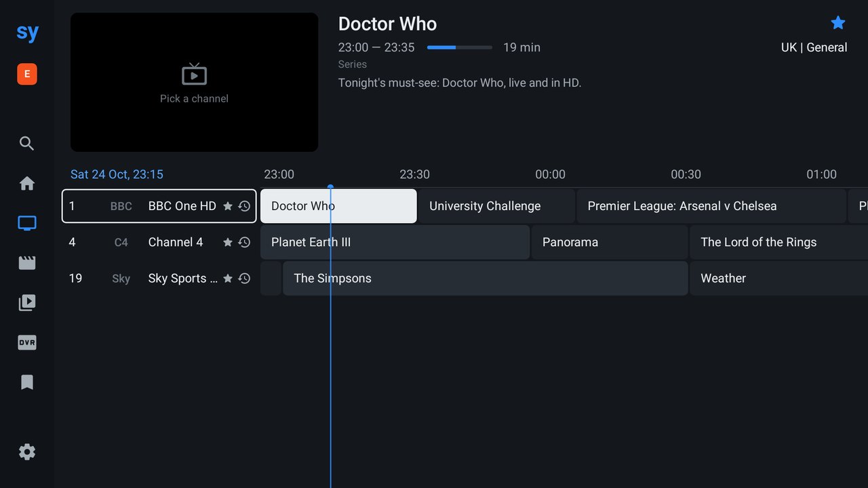The image size is (868, 488).
Task: Select the BBC One HD channel name
Action: coord(182,206)
